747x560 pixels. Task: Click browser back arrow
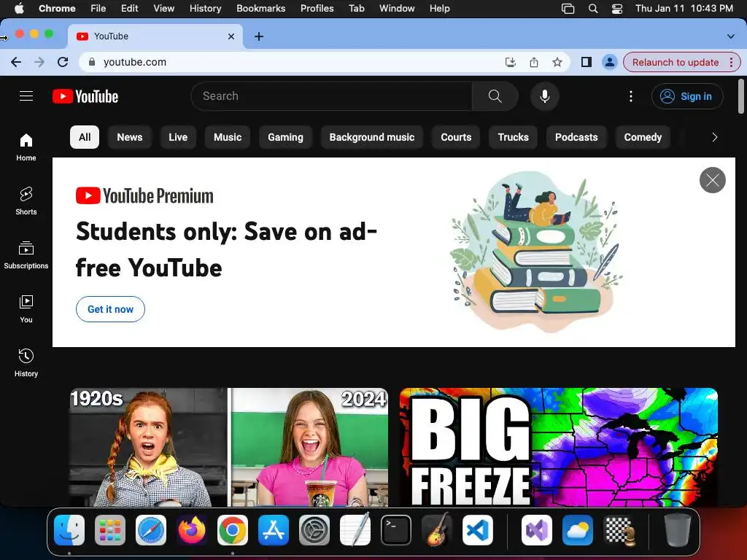point(16,62)
